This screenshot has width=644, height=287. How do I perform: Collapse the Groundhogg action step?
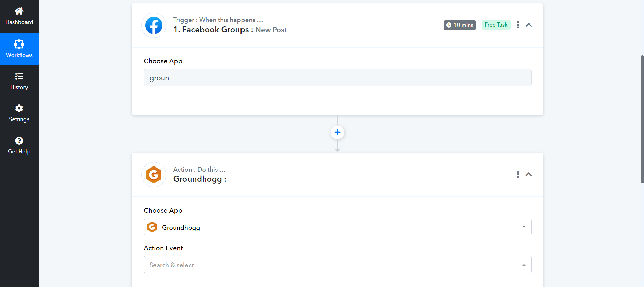point(529,174)
